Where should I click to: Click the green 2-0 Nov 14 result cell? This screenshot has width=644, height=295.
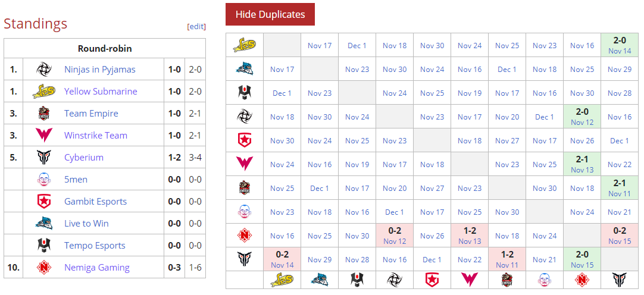click(x=620, y=45)
